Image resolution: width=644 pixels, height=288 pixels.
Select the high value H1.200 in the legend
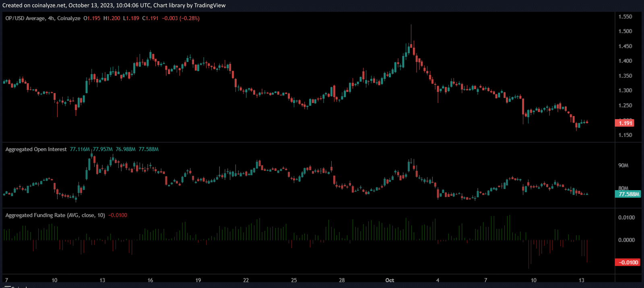111,18
